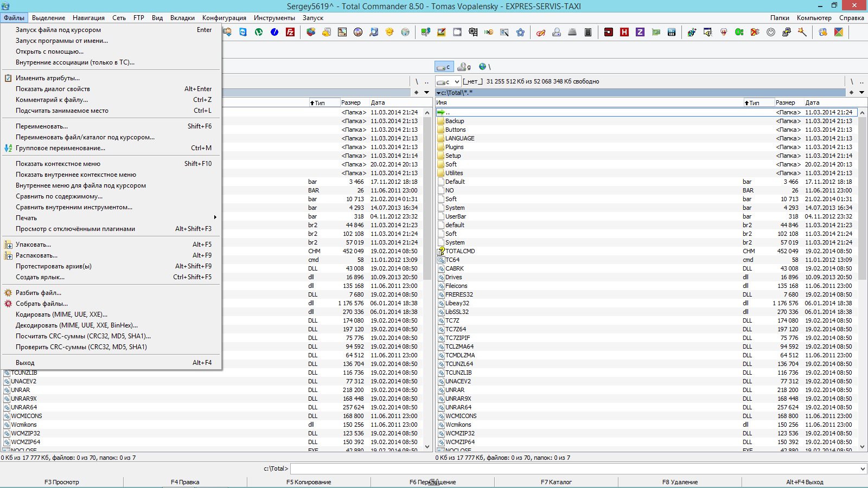Click the green 0: toolbar icon

tap(739, 32)
